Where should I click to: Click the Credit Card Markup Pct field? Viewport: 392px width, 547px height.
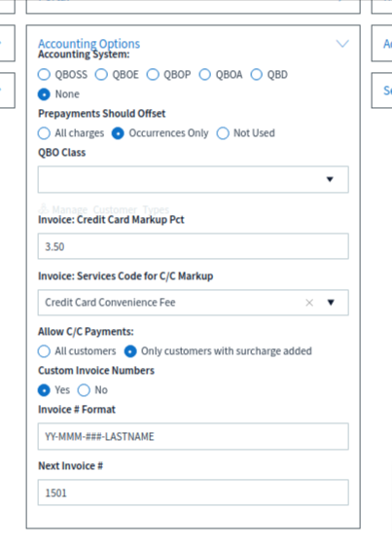(x=194, y=246)
